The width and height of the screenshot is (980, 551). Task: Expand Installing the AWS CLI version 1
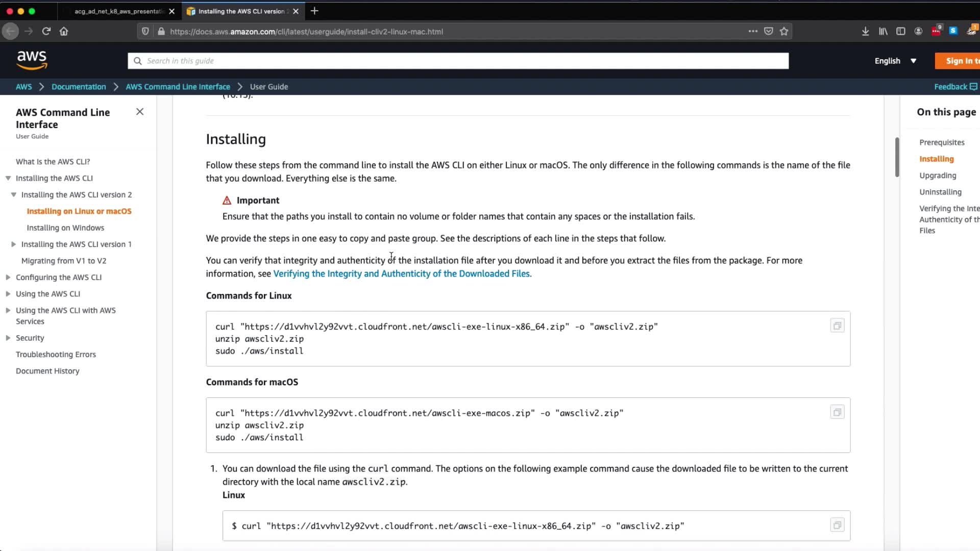(x=14, y=244)
